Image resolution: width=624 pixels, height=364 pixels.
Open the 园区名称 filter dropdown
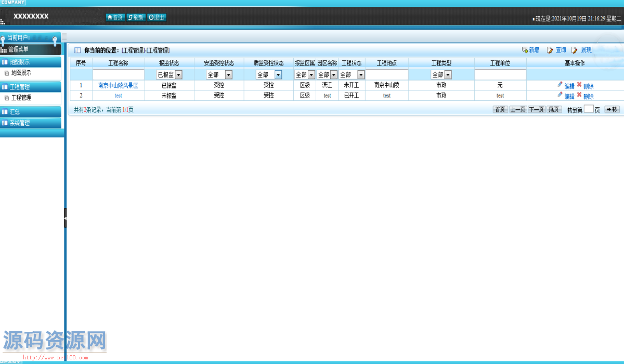(327, 75)
